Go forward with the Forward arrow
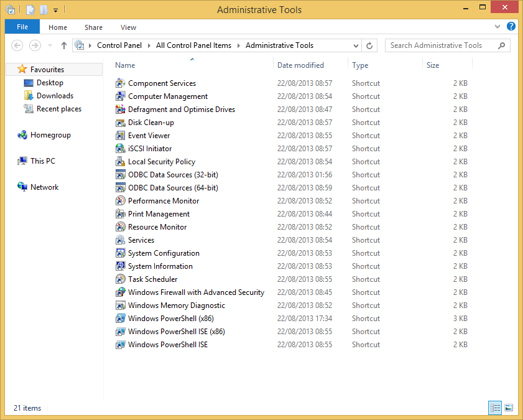The width and height of the screenshot is (523, 420). [x=35, y=45]
